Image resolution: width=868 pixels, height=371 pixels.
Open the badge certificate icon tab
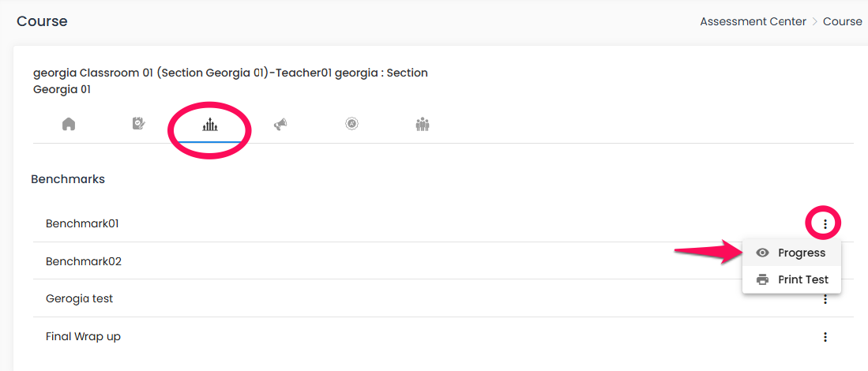(351, 124)
